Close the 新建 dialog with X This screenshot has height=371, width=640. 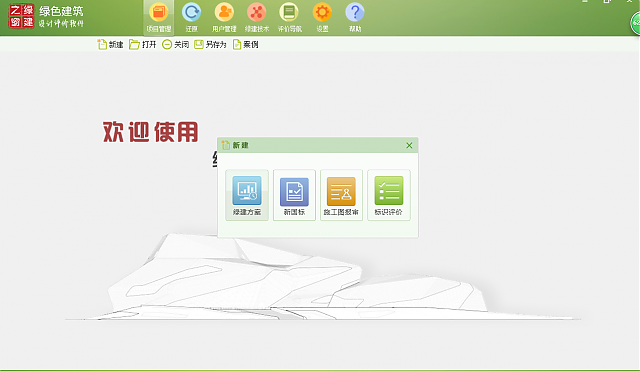409,145
